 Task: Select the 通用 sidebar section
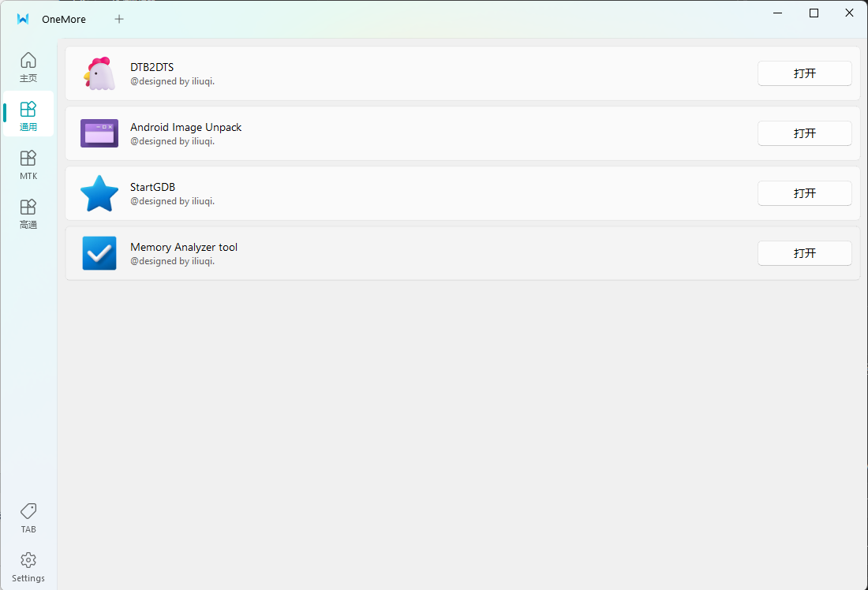28,115
